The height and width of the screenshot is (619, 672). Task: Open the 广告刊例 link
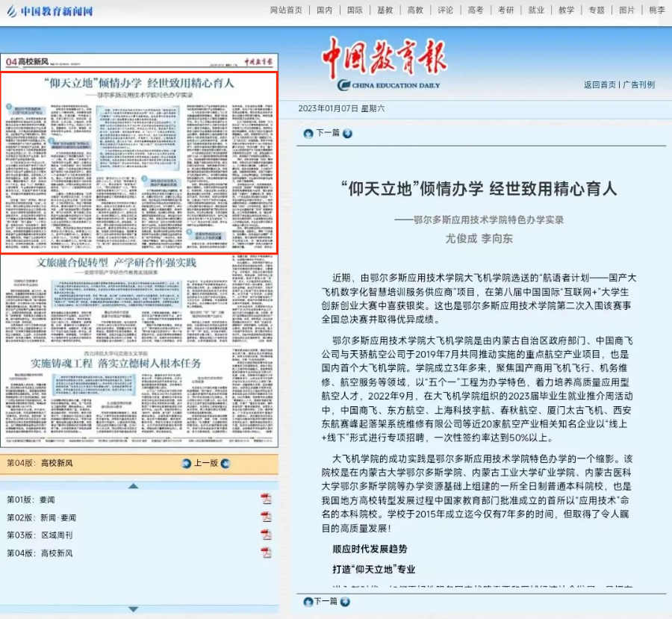639,84
